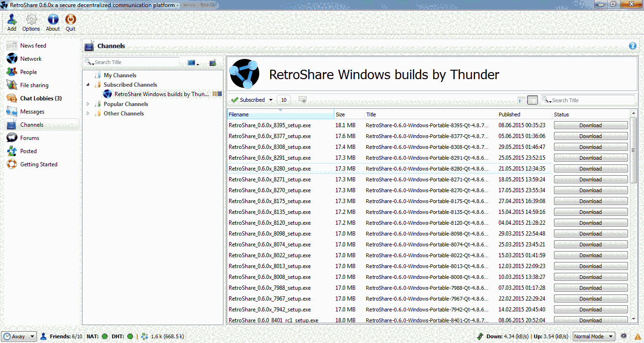This screenshot has height=343, width=644.
Task: Download RetroShare_0.6.0x_8395_setup.exe
Action: (x=590, y=125)
